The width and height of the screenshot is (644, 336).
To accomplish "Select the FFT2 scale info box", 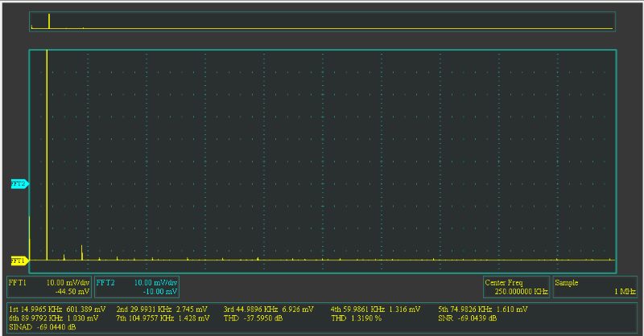I will click(137, 287).
